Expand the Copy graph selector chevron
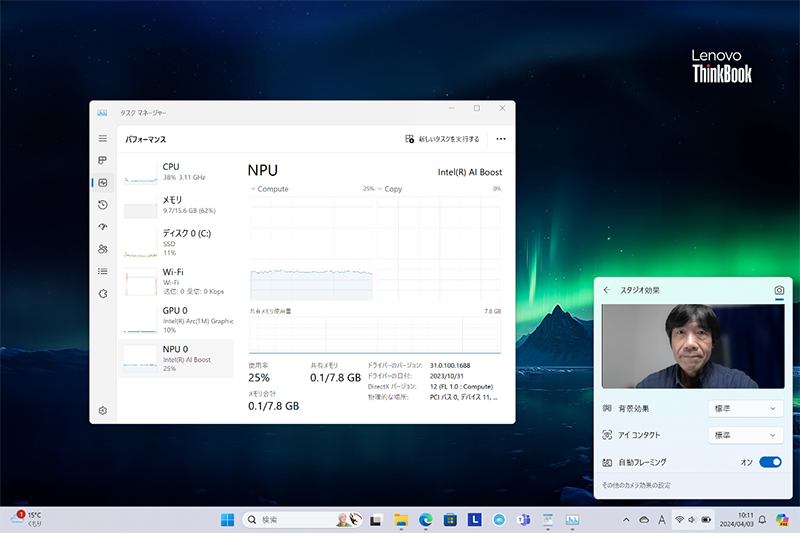This screenshot has width=800, height=533. [x=380, y=189]
